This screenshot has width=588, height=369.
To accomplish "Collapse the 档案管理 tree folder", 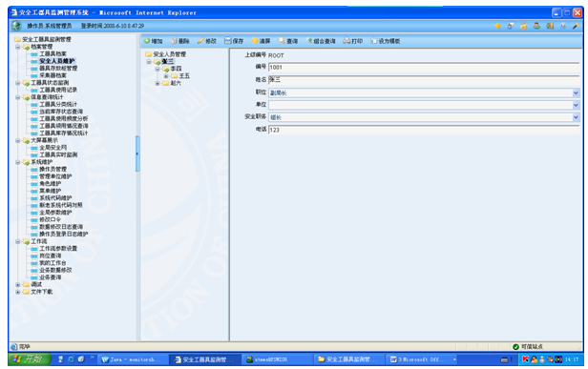I will pos(18,47).
